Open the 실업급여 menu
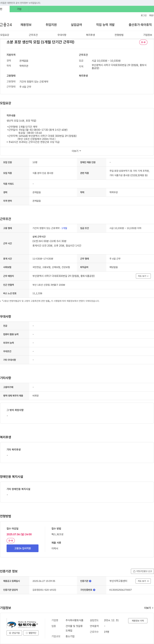154x644 pixels. click(x=76, y=25)
